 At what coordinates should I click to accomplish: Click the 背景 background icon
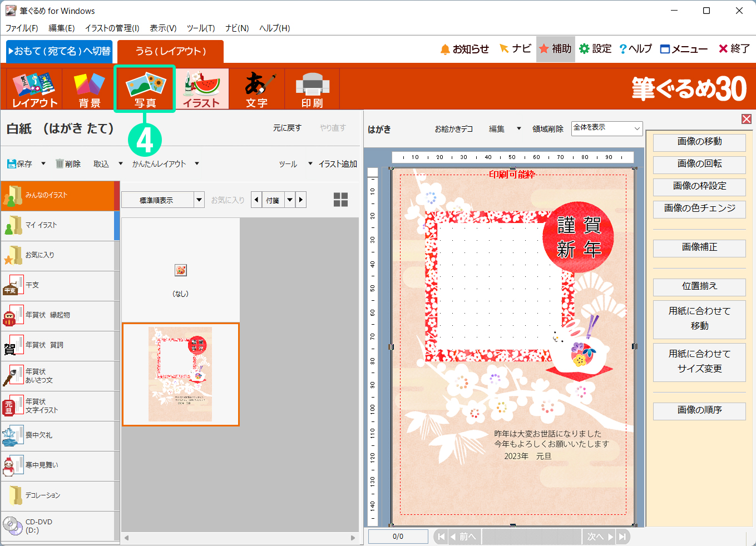coord(90,89)
